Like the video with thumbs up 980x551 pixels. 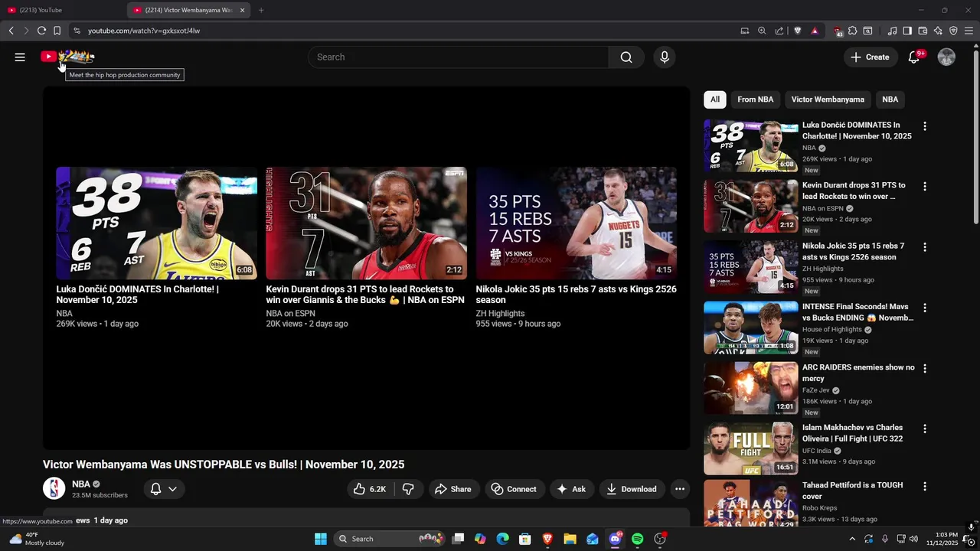tap(370, 489)
